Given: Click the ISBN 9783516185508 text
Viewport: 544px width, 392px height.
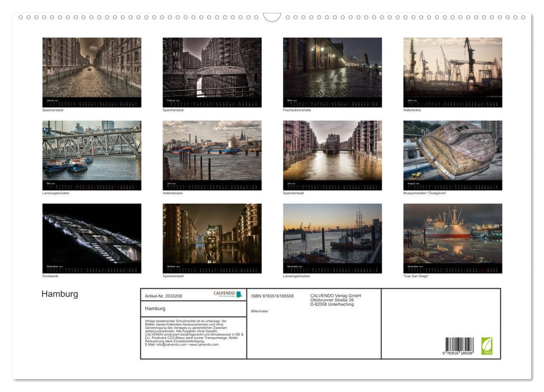Looking at the screenshot, I should click(272, 296).
